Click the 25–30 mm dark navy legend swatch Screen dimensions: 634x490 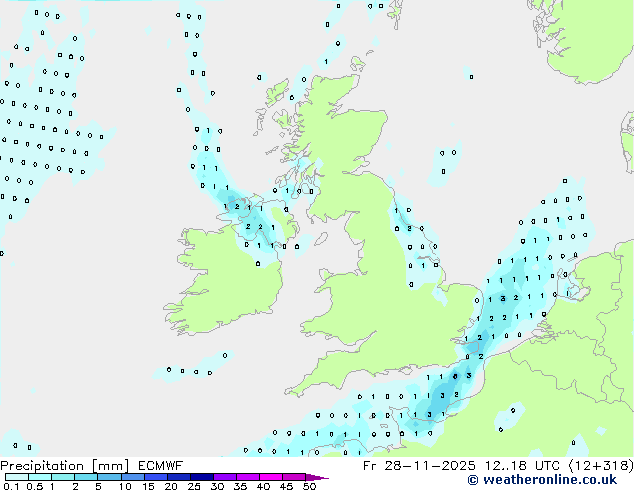(x=202, y=477)
